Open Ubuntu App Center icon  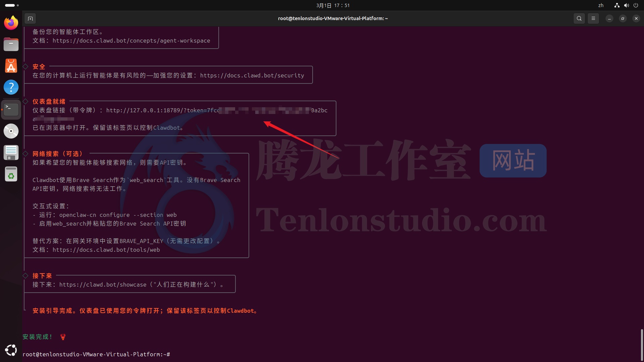(11, 66)
